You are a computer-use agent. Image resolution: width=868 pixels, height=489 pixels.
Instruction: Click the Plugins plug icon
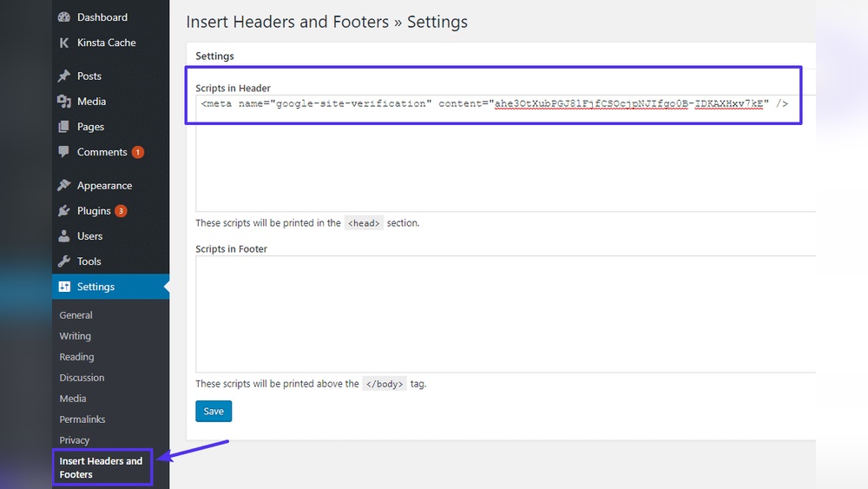coord(64,210)
